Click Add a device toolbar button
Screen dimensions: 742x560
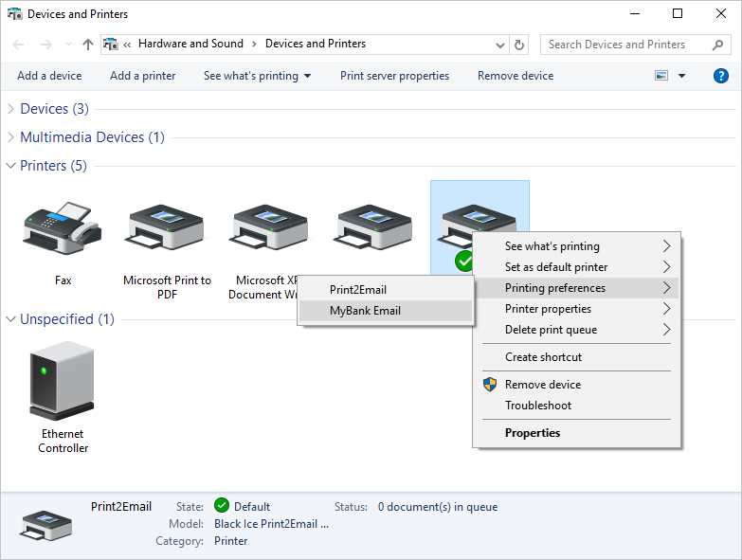point(49,76)
